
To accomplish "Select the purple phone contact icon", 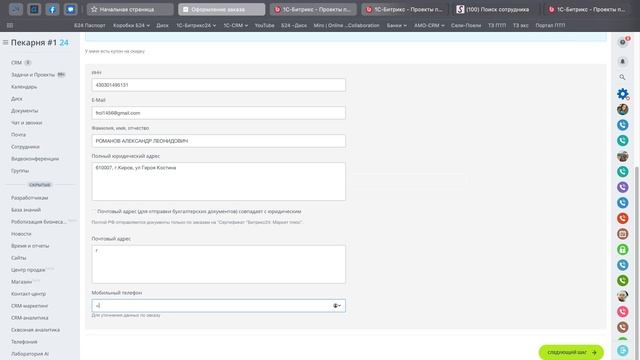I will [x=622, y=187].
